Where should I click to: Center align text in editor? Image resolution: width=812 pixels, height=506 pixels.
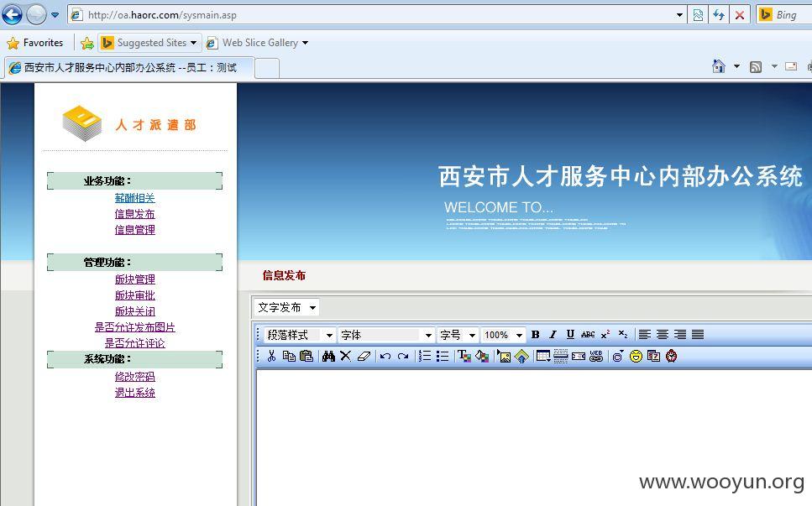click(x=663, y=335)
